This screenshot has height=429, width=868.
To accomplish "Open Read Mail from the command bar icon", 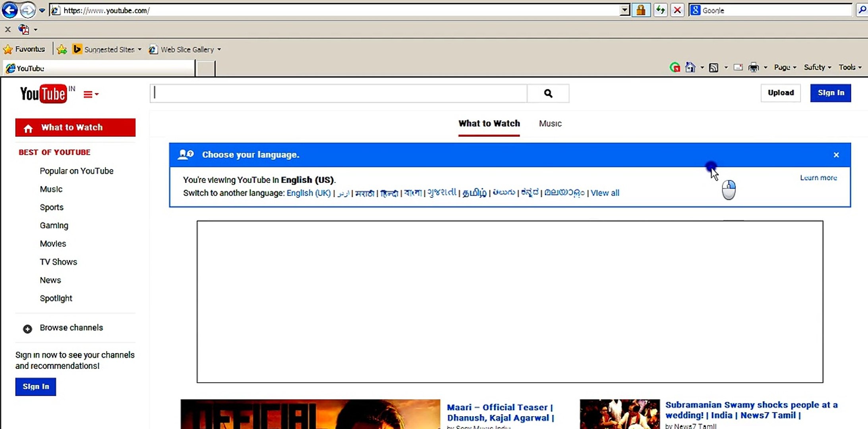I will (x=738, y=67).
